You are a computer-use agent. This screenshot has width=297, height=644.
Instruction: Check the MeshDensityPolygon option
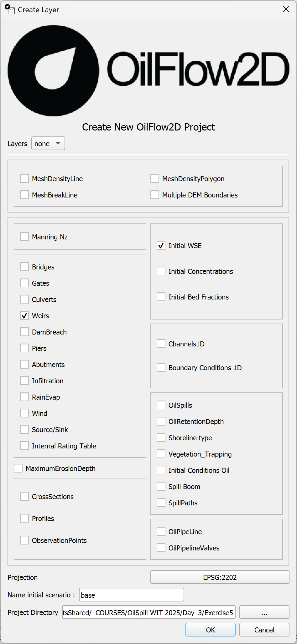(155, 179)
